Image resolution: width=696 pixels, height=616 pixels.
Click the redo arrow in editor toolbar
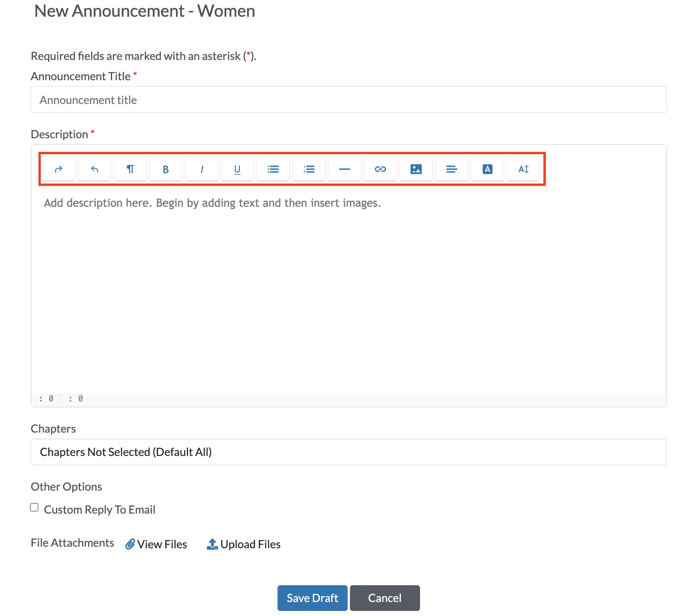coord(59,169)
